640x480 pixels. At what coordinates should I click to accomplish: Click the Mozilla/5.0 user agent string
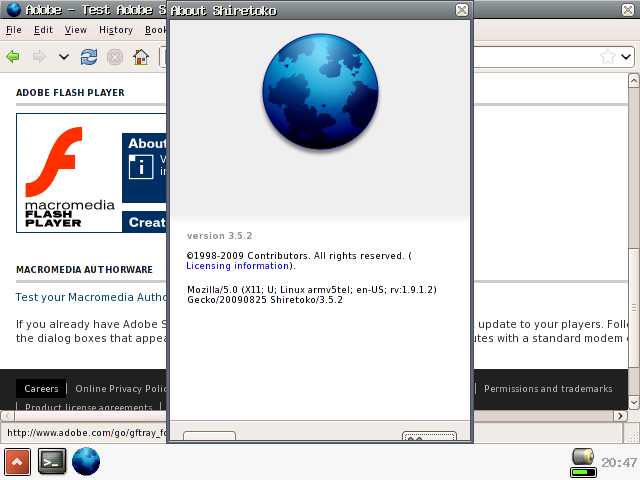312,295
